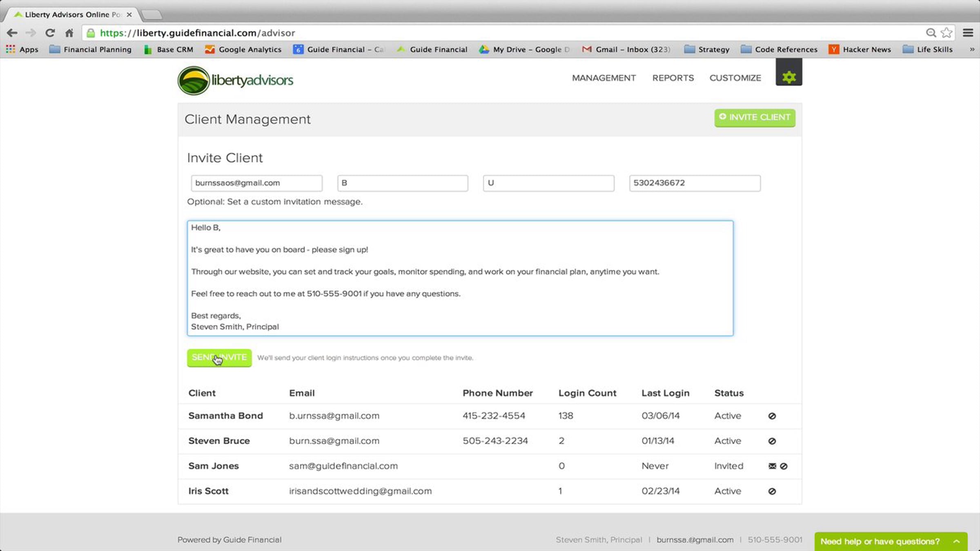Click deactivate icon for Steven Bruce
The height and width of the screenshot is (551, 980).
pos(772,441)
